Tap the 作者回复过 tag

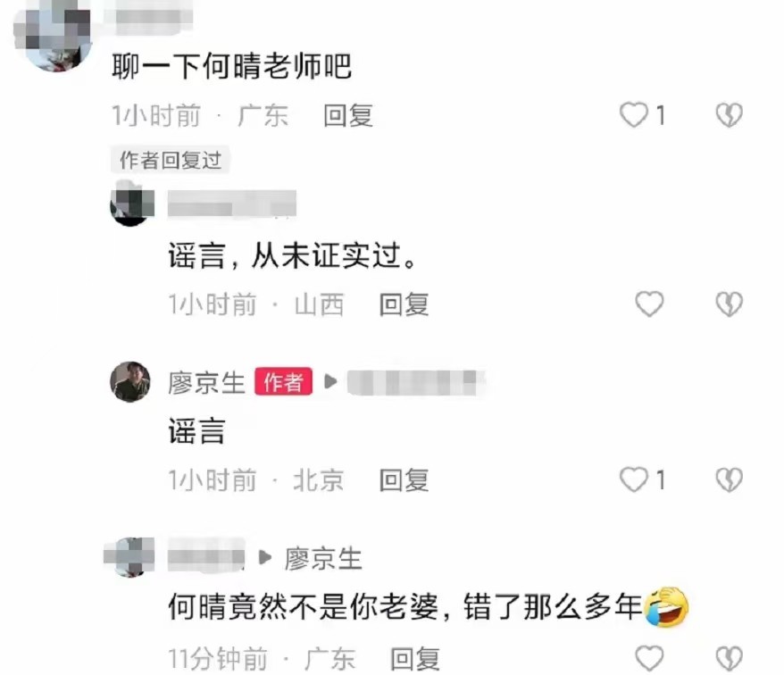click(x=170, y=160)
